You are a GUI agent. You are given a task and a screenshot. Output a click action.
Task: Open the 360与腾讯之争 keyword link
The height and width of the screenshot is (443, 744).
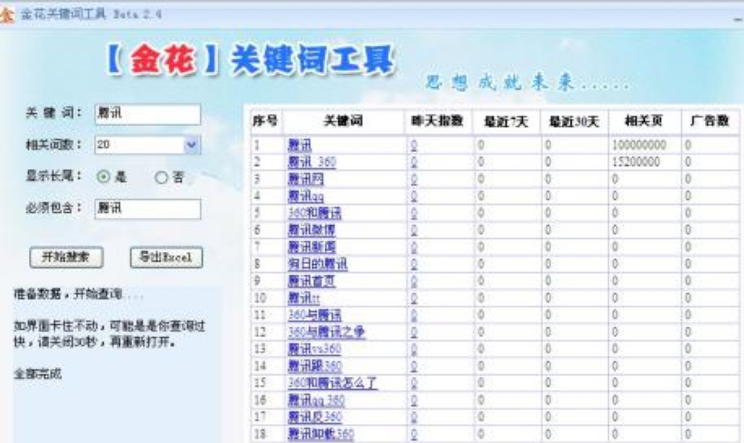pyautogui.click(x=326, y=332)
